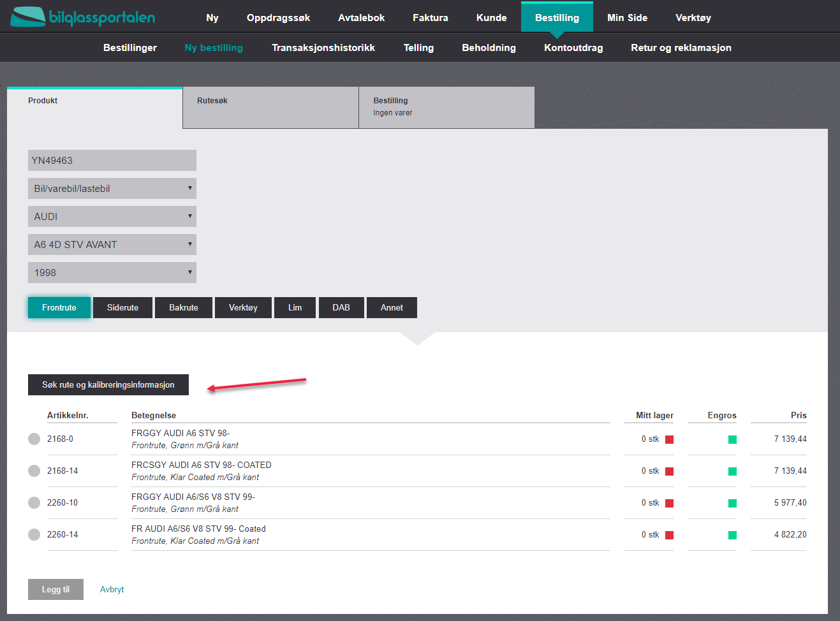This screenshot has width=840, height=621.
Task: Open the Min Side menu
Action: coord(628,18)
